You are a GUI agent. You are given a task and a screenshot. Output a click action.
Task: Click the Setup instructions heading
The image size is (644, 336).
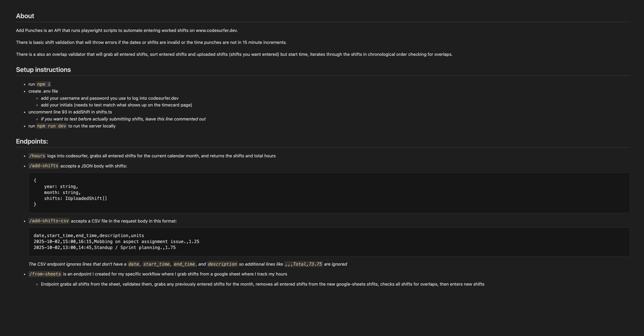tap(43, 70)
